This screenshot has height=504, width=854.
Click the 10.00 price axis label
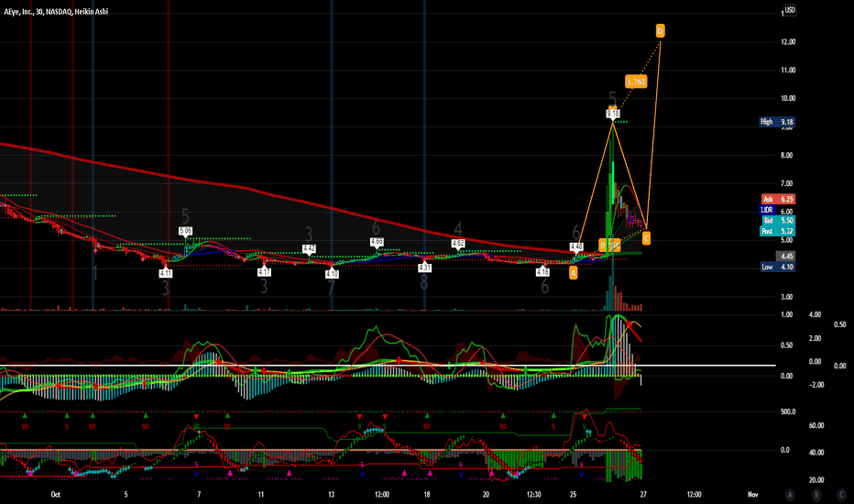787,99
